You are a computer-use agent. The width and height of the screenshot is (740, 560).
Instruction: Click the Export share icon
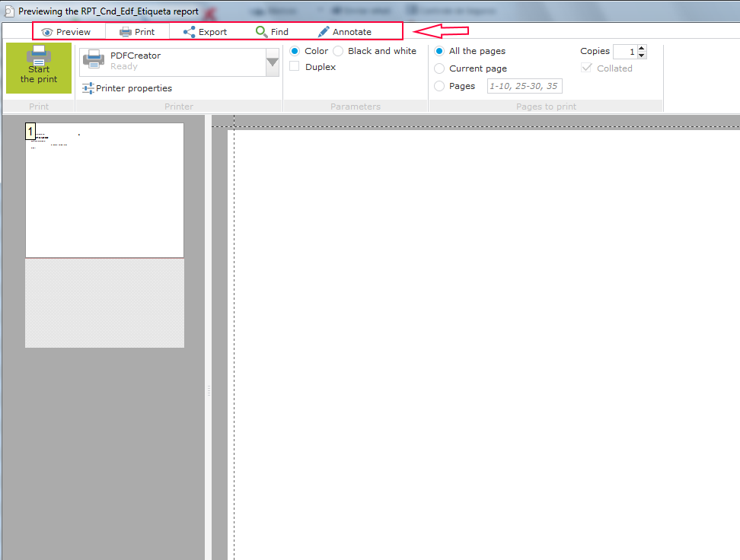(x=190, y=32)
